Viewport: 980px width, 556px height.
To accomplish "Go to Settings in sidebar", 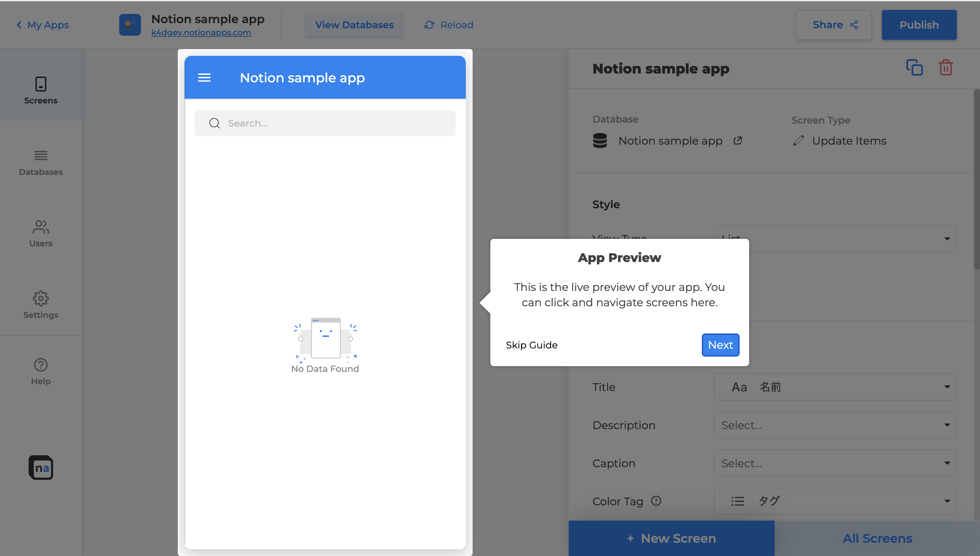I will click(x=41, y=305).
